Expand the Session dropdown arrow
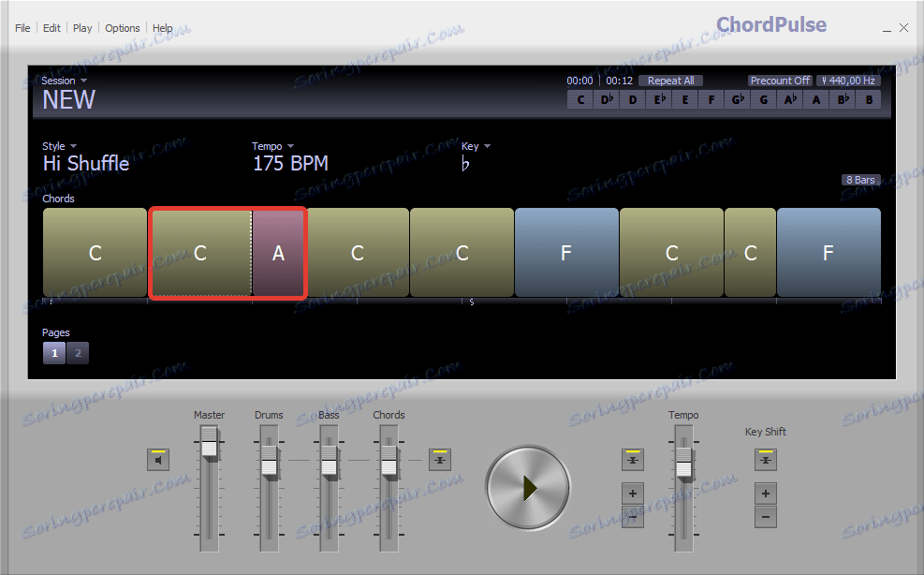This screenshot has height=575, width=924. pos(83,81)
